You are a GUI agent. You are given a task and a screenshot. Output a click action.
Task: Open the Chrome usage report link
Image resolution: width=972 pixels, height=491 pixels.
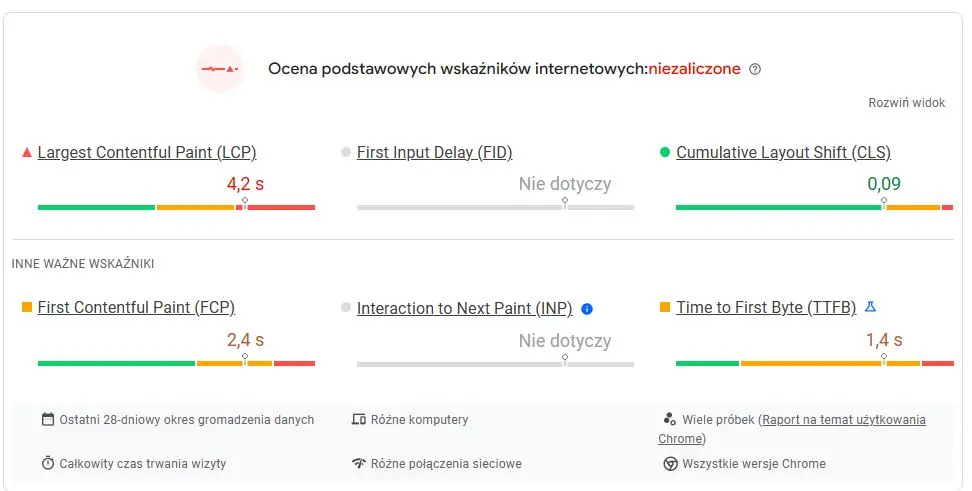pos(843,420)
